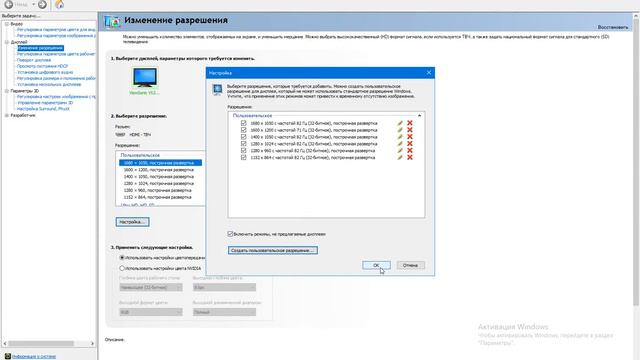This screenshot has height=360, width=640.
Task: Open the back history dropdown arrow
Action: (x=33, y=4)
